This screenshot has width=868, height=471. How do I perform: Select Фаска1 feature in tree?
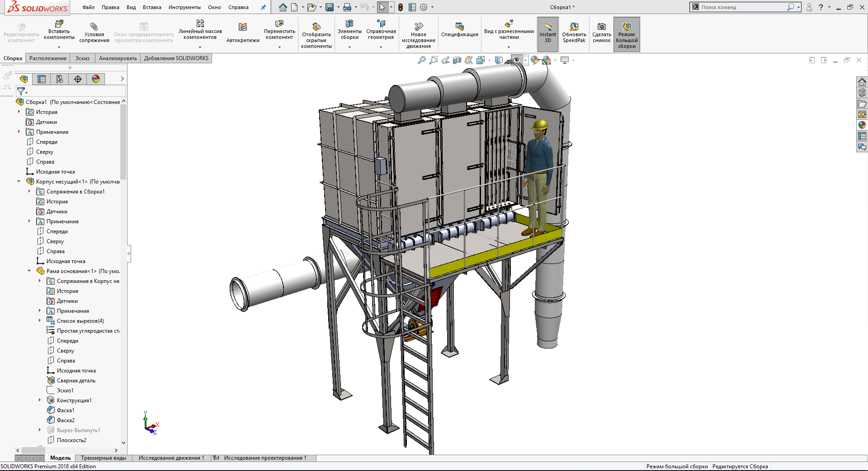tap(66, 410)
